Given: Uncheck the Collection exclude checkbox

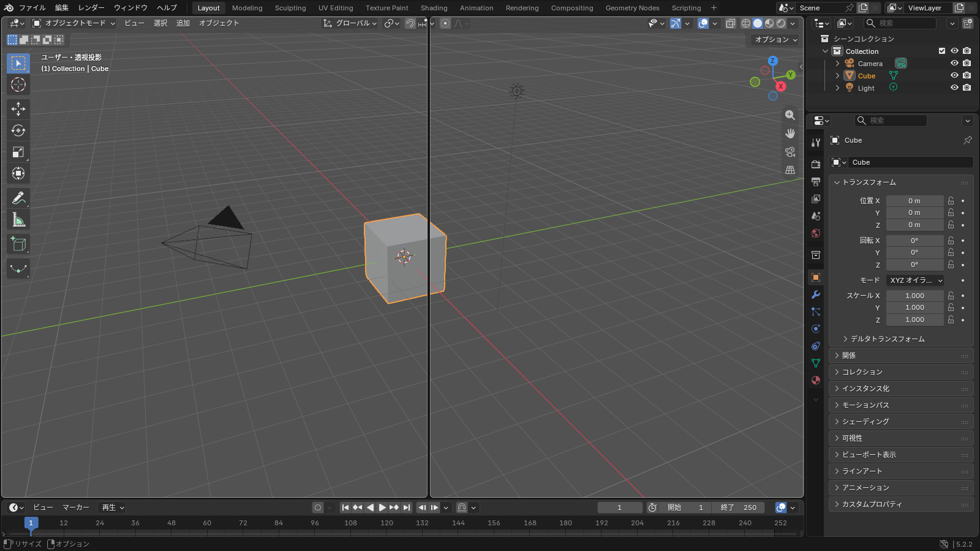Looking at the screenshot, I should pyautogui.click(x=942, y=51).
